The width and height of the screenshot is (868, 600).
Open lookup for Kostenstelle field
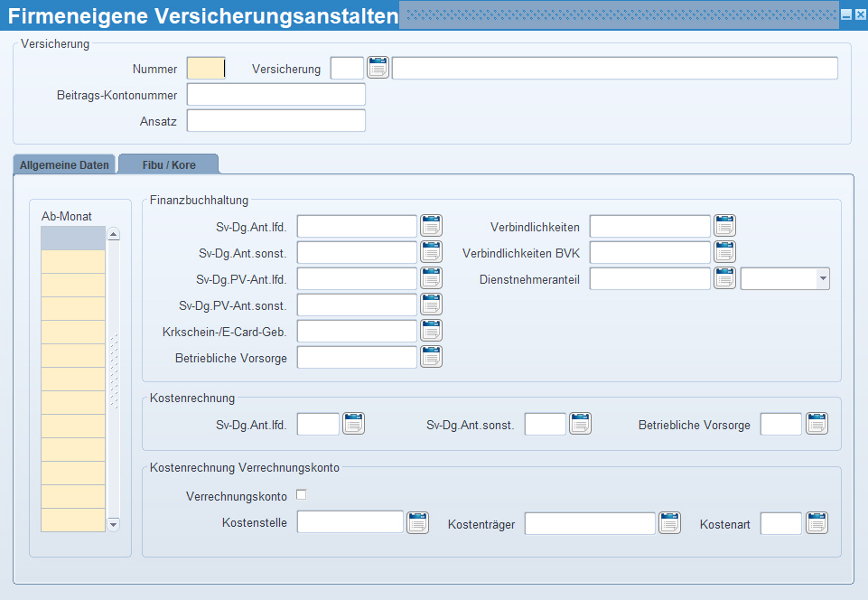417,522
